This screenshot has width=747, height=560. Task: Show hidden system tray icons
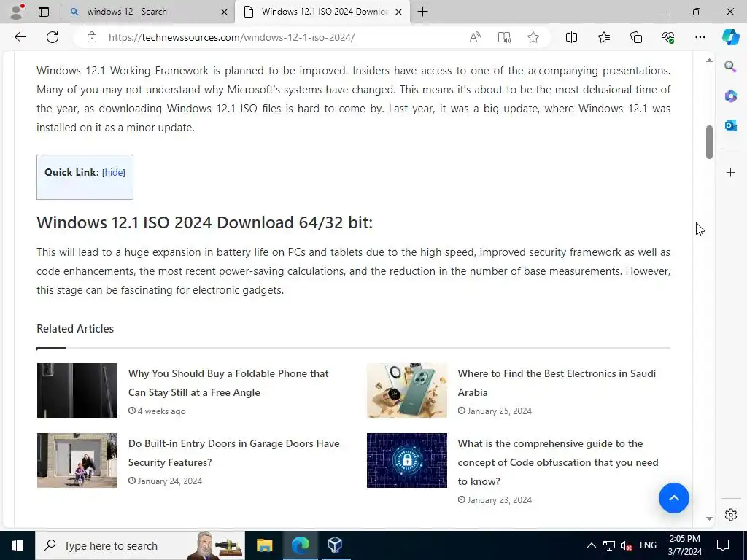(591, 545)
